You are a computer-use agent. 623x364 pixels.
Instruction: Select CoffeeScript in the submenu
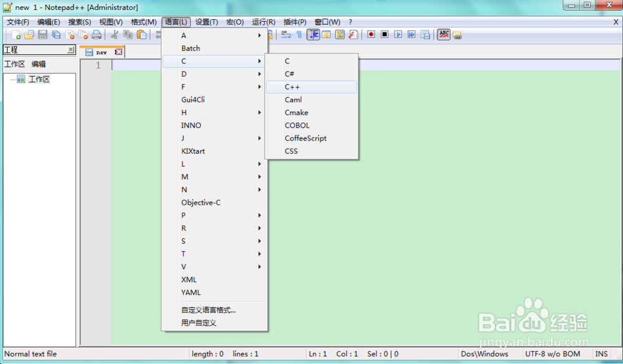[311, 138]
